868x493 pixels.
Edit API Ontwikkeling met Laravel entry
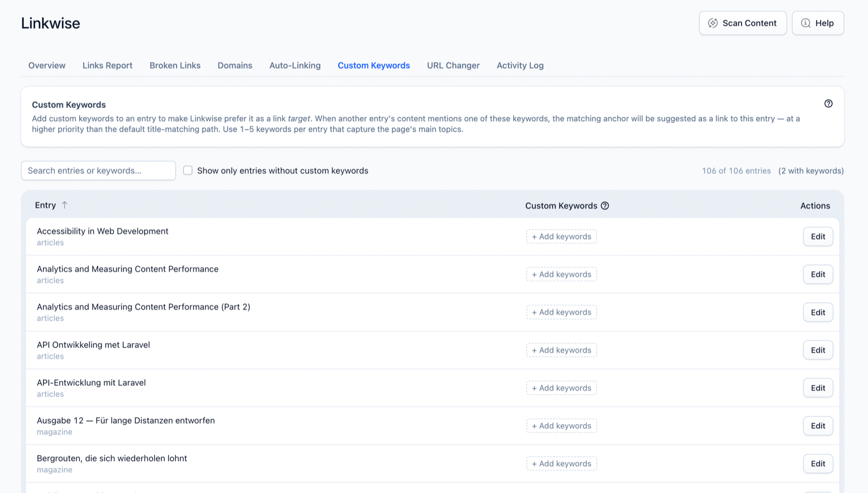tap(818, 350)
